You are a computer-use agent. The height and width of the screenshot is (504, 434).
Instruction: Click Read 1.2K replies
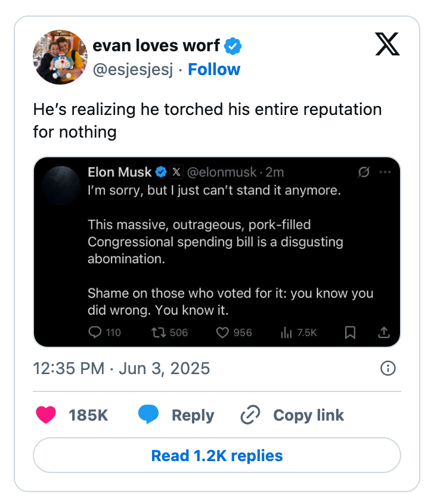(217, 455)
